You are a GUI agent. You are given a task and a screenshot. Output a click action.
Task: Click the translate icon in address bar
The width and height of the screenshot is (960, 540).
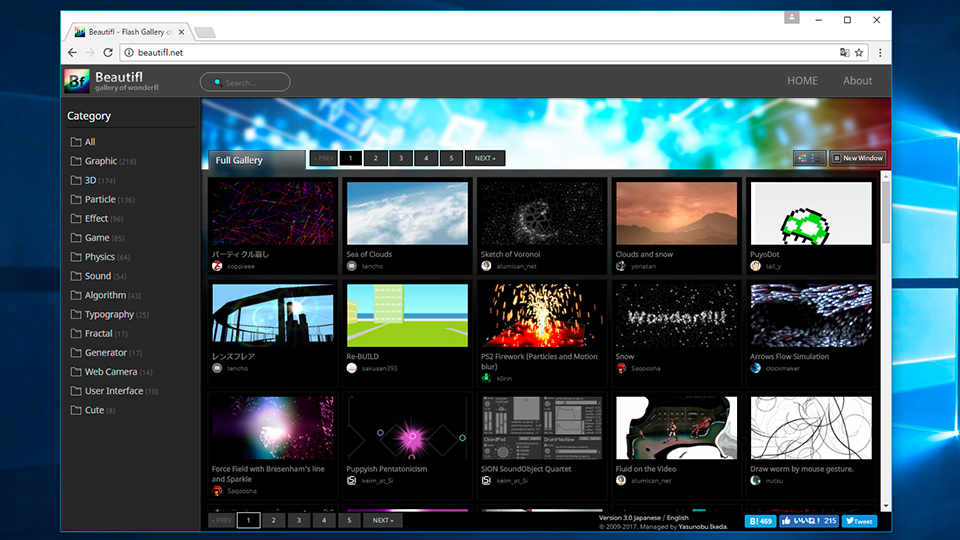point(844,52)
